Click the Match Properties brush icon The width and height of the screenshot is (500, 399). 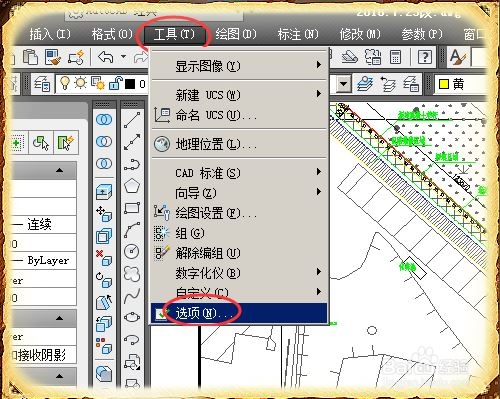53,57
